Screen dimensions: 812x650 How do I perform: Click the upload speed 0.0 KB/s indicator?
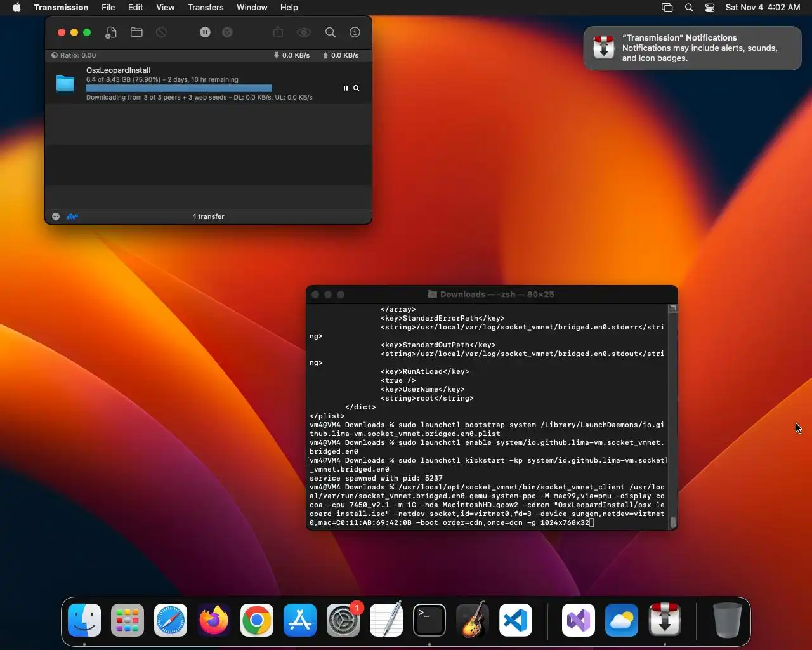point(341,55)
